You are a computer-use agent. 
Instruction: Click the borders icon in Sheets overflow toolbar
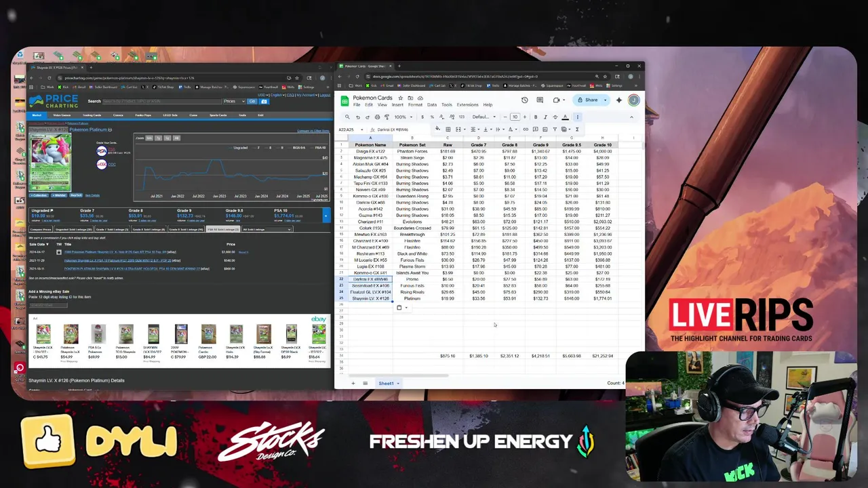click(448, 129)
